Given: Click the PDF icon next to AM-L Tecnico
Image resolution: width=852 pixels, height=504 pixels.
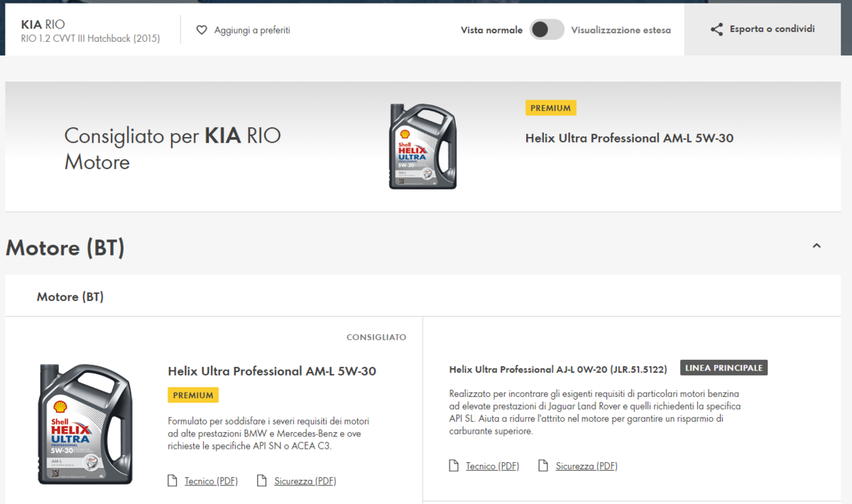Looking at the screenshot, I should tap(172, 481).
